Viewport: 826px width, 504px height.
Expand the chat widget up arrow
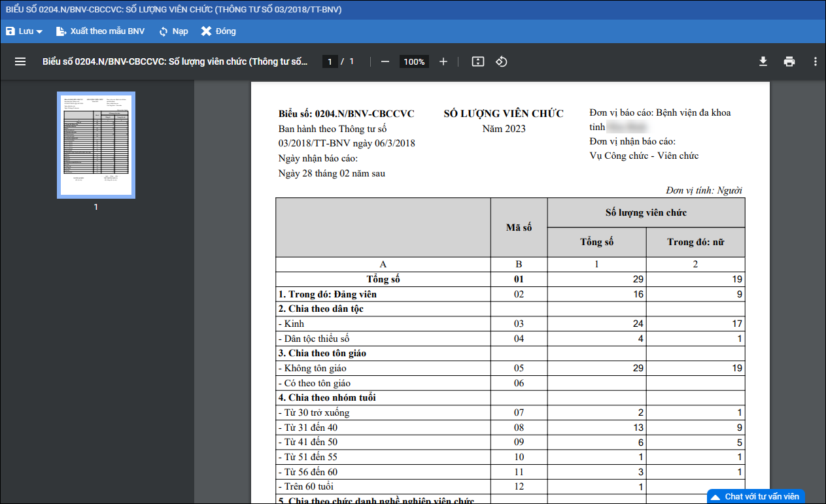pyautogui.click(x=715, y=496)
